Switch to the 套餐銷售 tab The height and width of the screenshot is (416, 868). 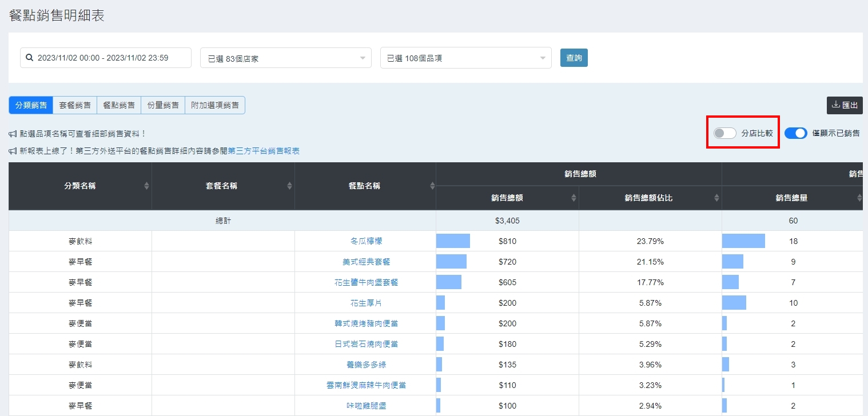point(75,105)
